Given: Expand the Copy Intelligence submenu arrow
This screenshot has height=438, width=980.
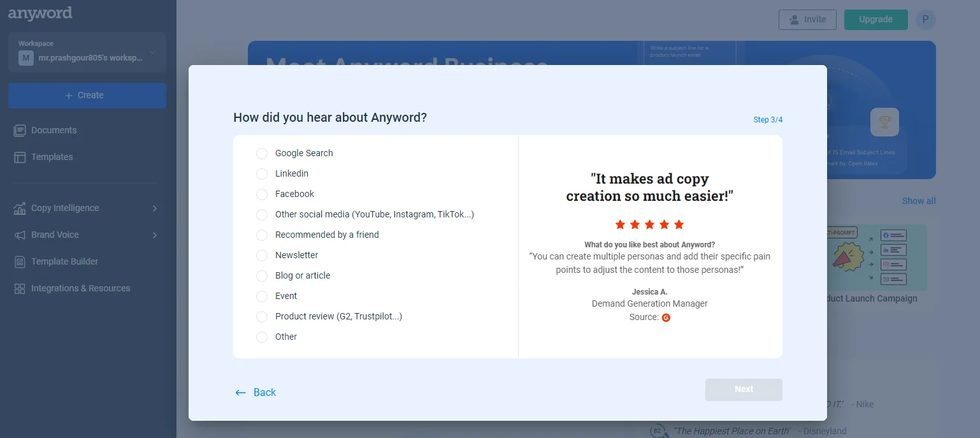Looking at the screenshot, I should [x=155, y=208].
